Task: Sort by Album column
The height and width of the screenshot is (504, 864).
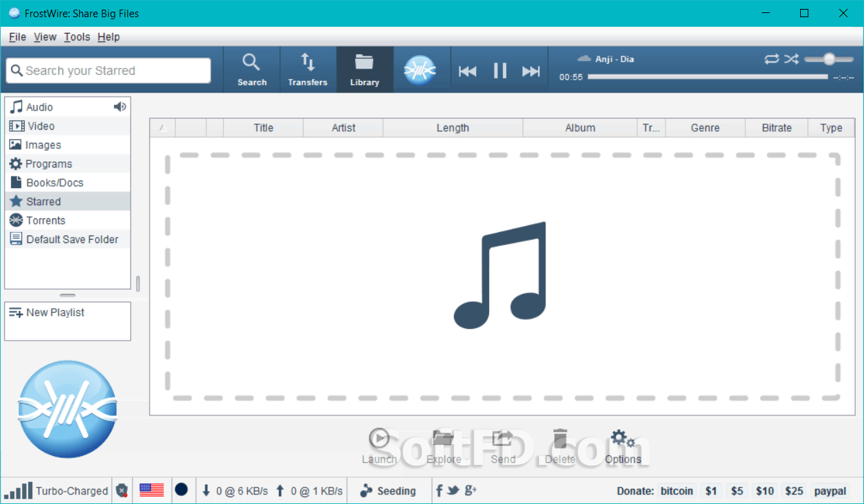Action: (580, 128)
